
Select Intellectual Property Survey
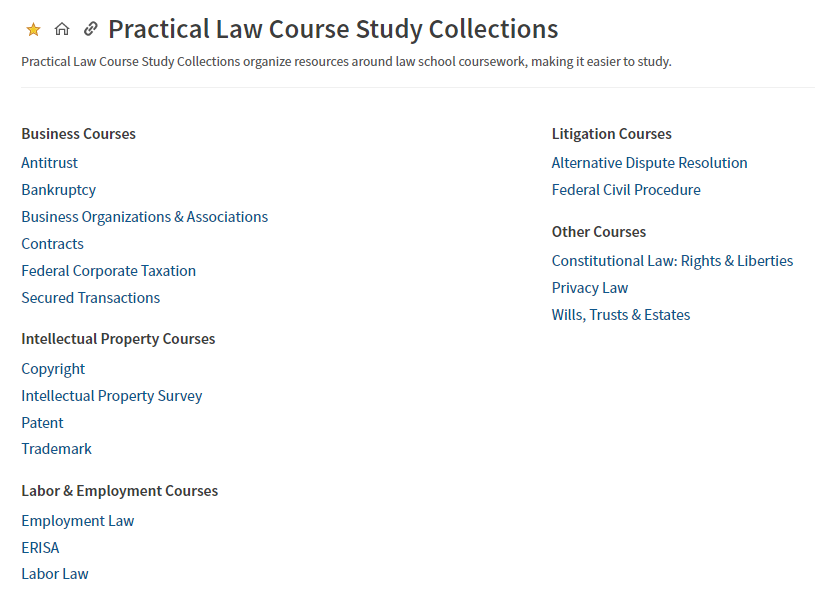111,396
